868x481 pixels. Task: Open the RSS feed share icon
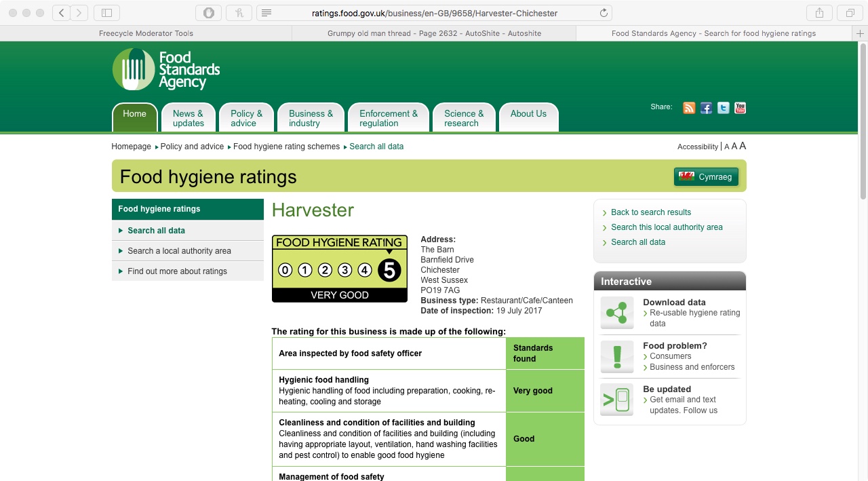click(x=689, y=108)
